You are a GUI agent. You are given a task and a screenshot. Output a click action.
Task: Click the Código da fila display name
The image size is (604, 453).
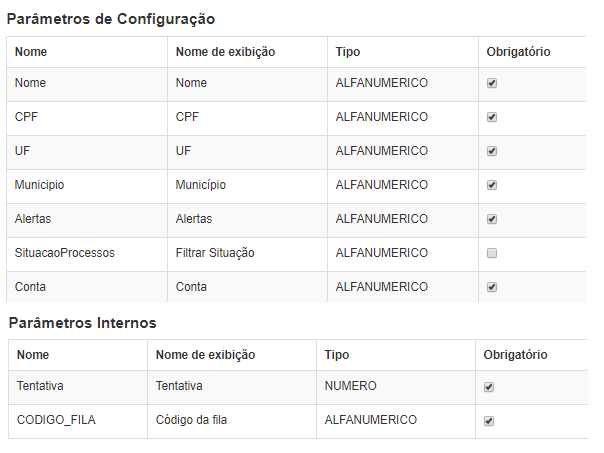191,419
